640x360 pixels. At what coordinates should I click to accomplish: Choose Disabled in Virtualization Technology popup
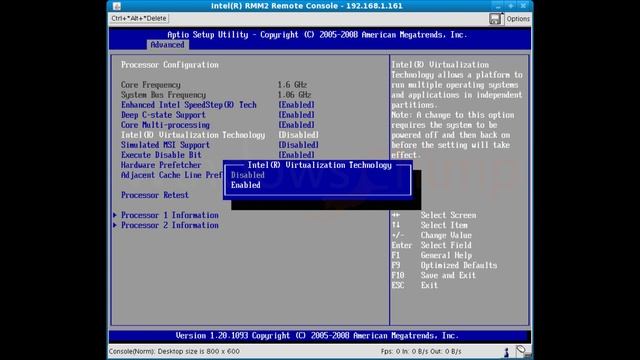[x=248, y=175]
